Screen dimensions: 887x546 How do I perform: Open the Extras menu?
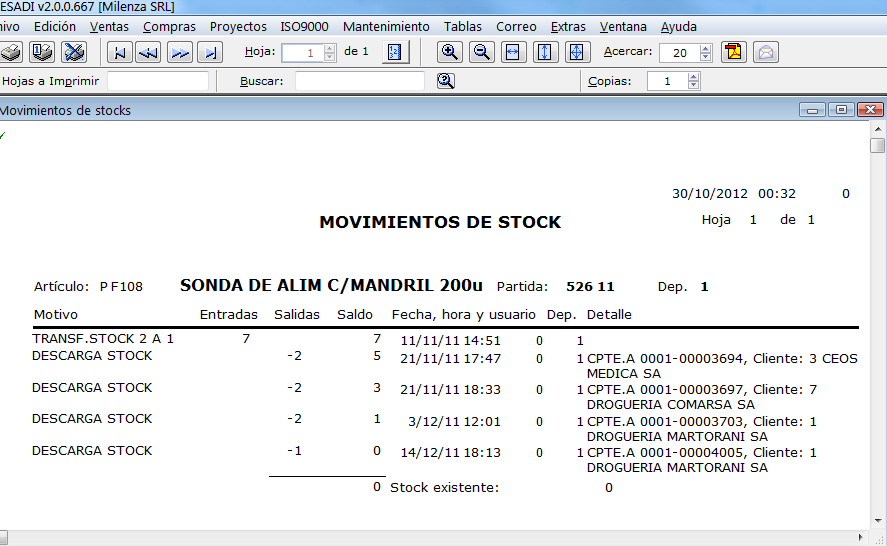click(x=568, y=27)
